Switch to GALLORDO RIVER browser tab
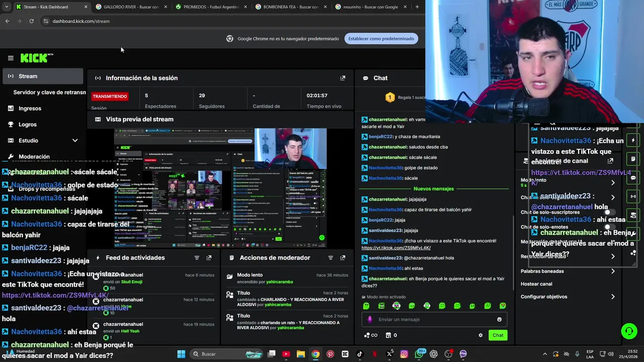 click(130, 7)
